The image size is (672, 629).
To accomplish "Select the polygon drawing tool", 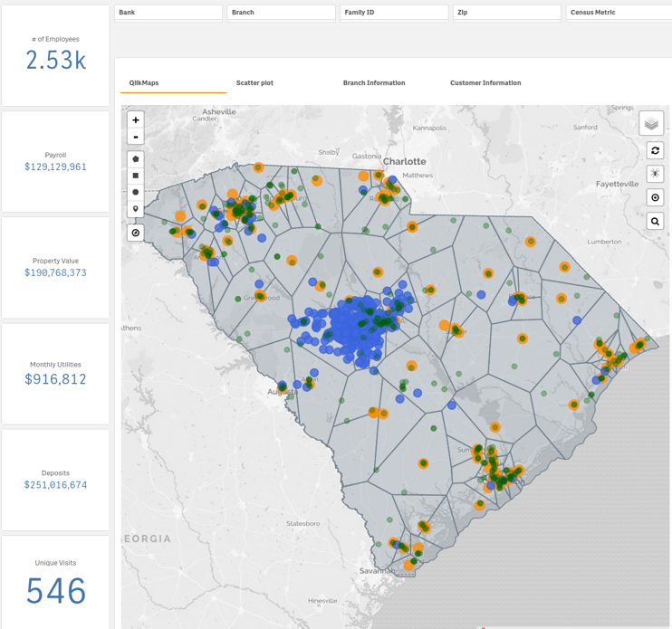I will pyautogui.click(x=136, y=159).
